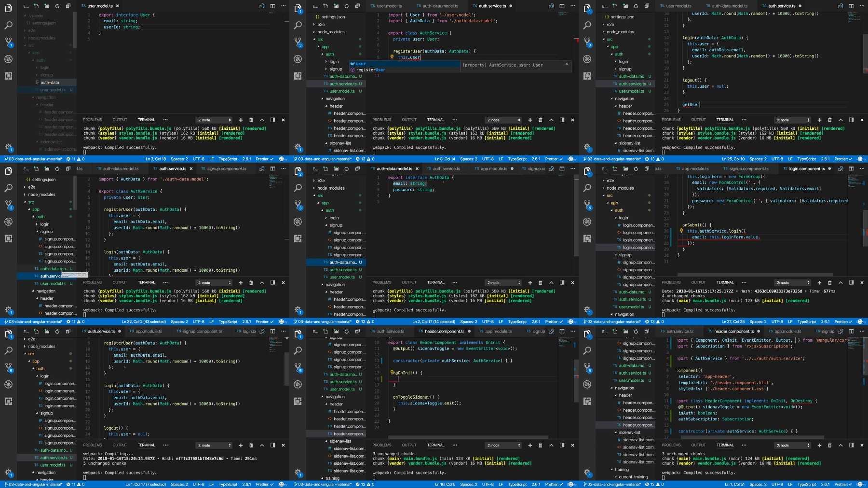The image size is (868, 488).
Task: Add new terminal in Ln 16, Col 5 window
Action: [x=530, y=445]
